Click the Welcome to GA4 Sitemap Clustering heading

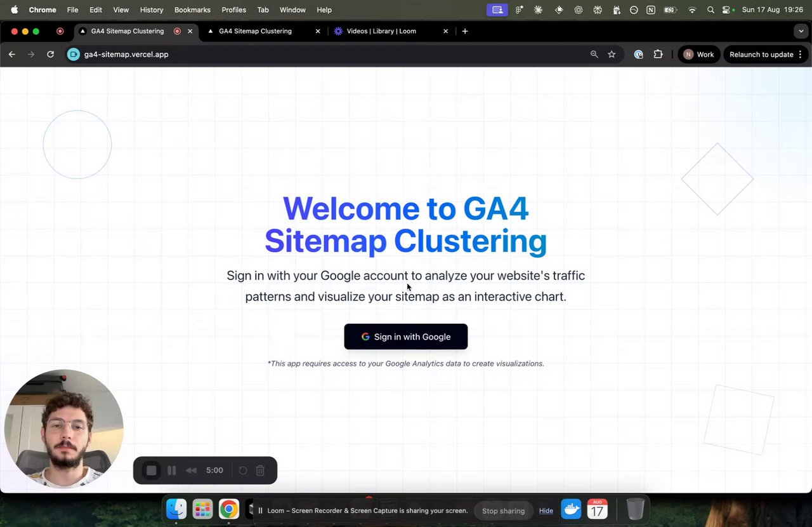click(x=406, y=225)
